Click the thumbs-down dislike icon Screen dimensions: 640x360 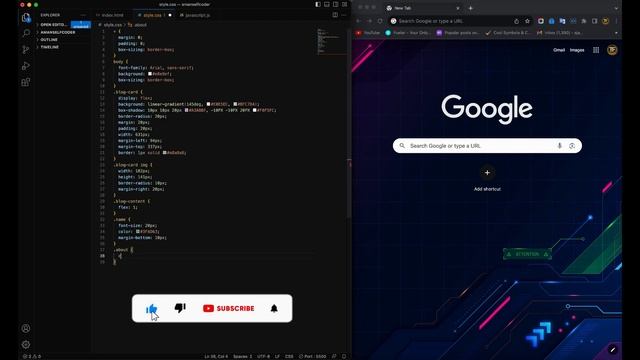tap(180, 308)
